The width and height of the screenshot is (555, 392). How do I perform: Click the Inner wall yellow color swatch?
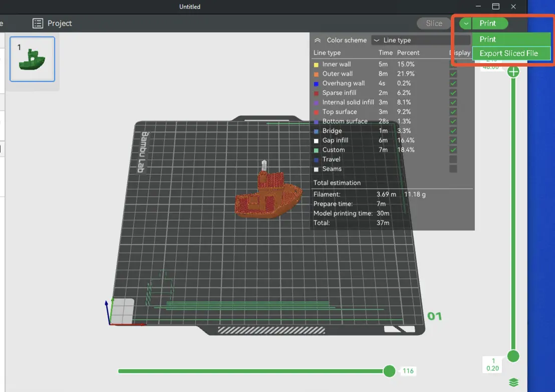click(x=316, y=65)
